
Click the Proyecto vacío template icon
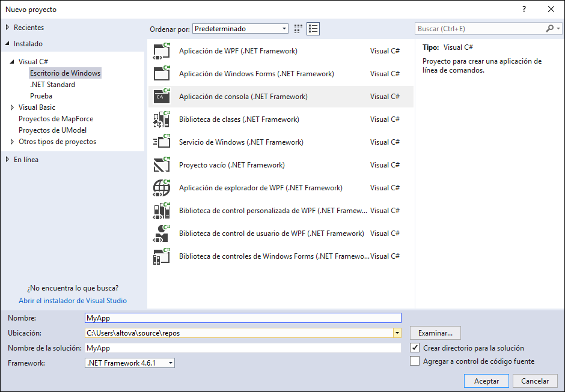pos(162,165)
